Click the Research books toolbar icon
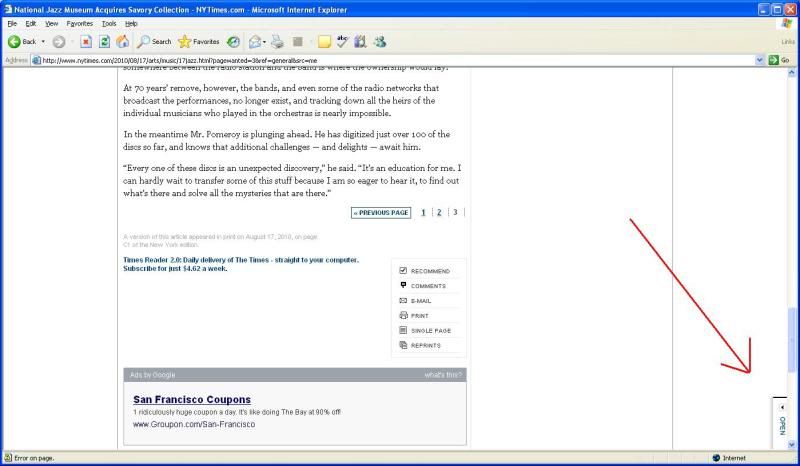 (x=360, y=42)
